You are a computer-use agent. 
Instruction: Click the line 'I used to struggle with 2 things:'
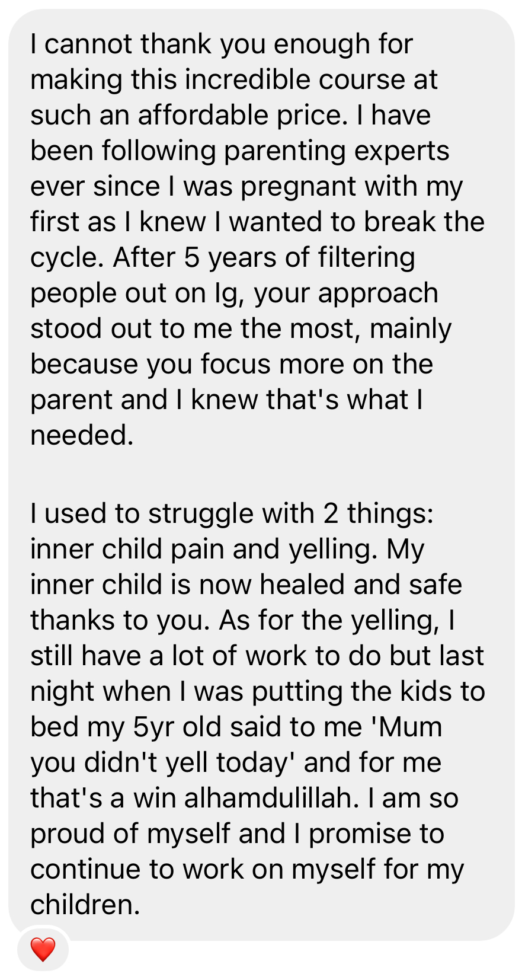[x=232, y=514]
